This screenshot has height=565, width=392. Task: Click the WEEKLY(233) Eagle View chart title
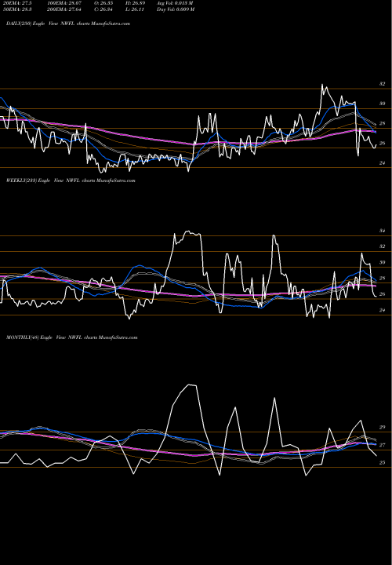click(71, 180)
